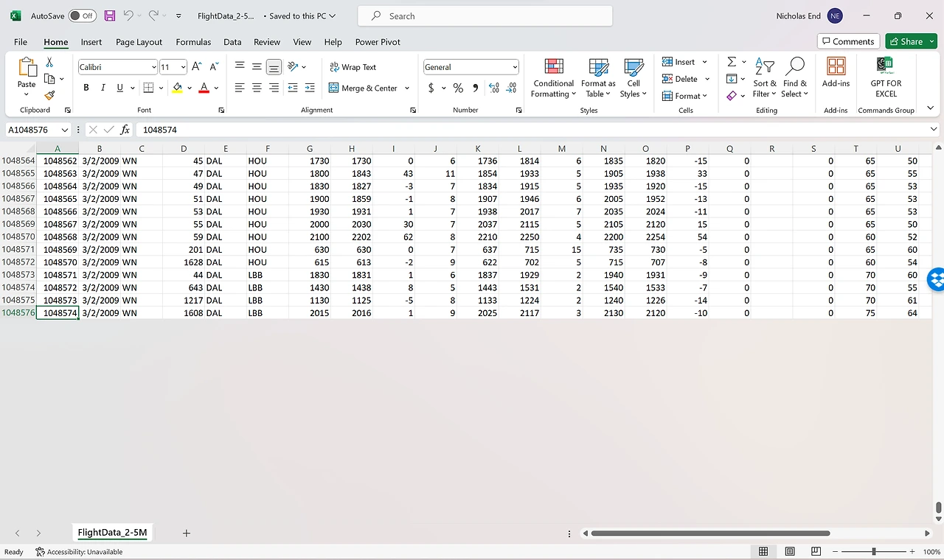This screenshot has width=944, height=560.
Task: Click the Redo arrow icon
Action: [153, 15]
